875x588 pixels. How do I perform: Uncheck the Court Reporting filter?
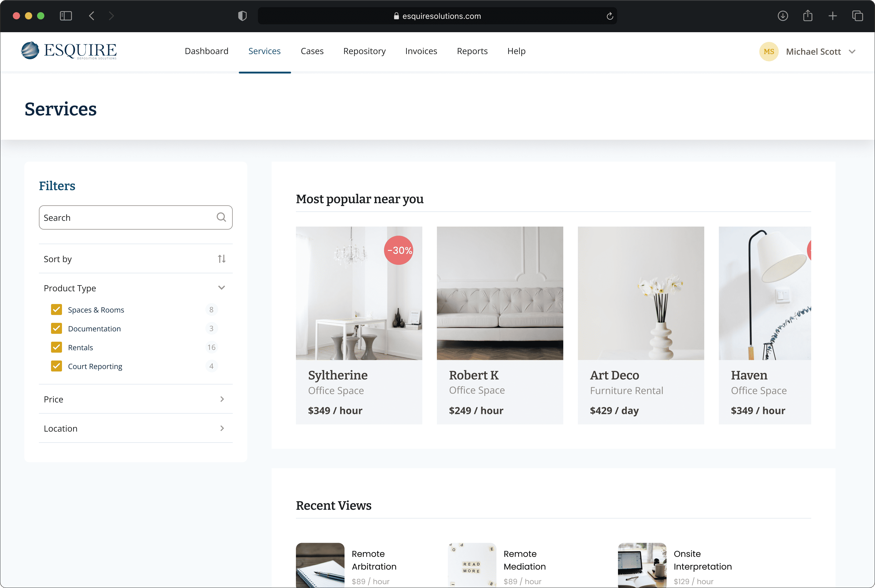point(57,366)
